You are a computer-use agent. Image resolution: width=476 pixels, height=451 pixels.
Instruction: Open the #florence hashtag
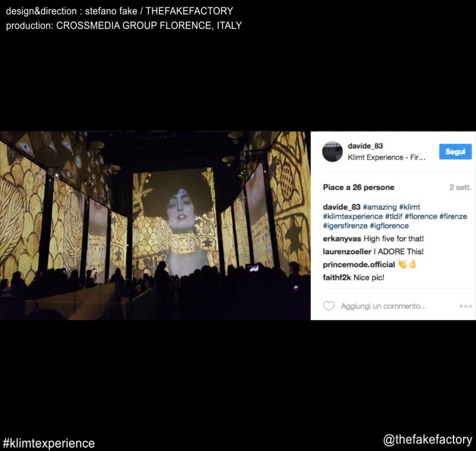tap(421, 217)
